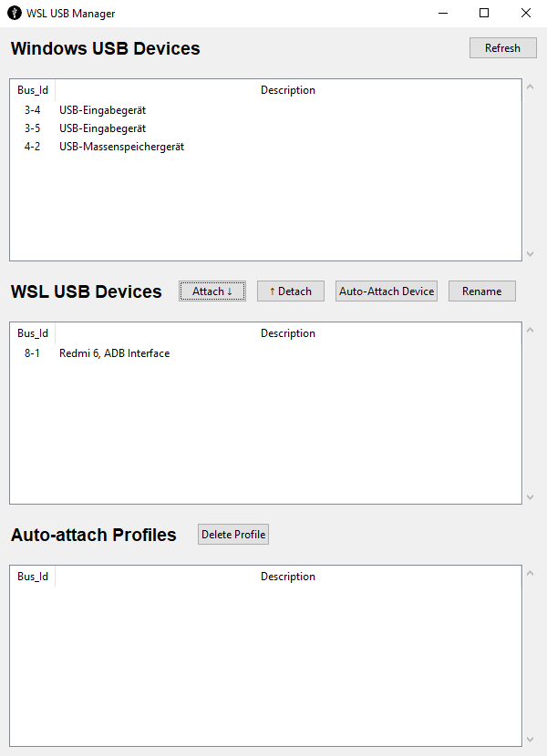The height and width of the screenshot is (756, 547).
Task: Select the USB-Massenspeichergerät device row
Action: coord(265,147)
